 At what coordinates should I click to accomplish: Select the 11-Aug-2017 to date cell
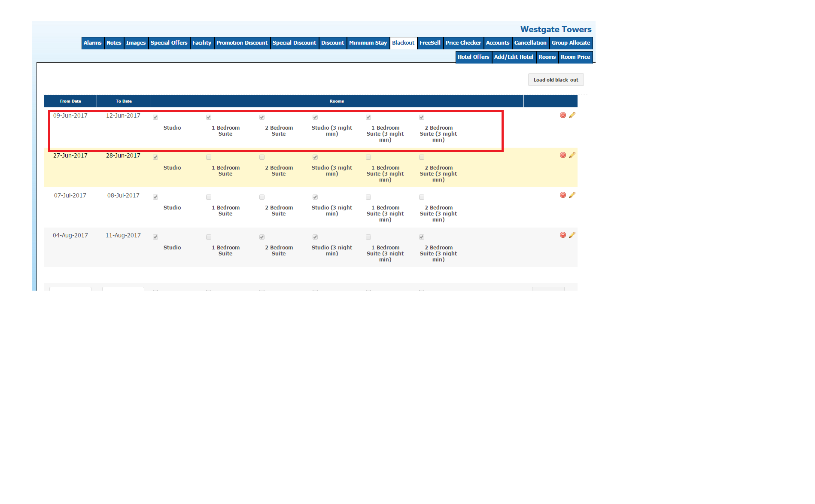pos(123,236)
